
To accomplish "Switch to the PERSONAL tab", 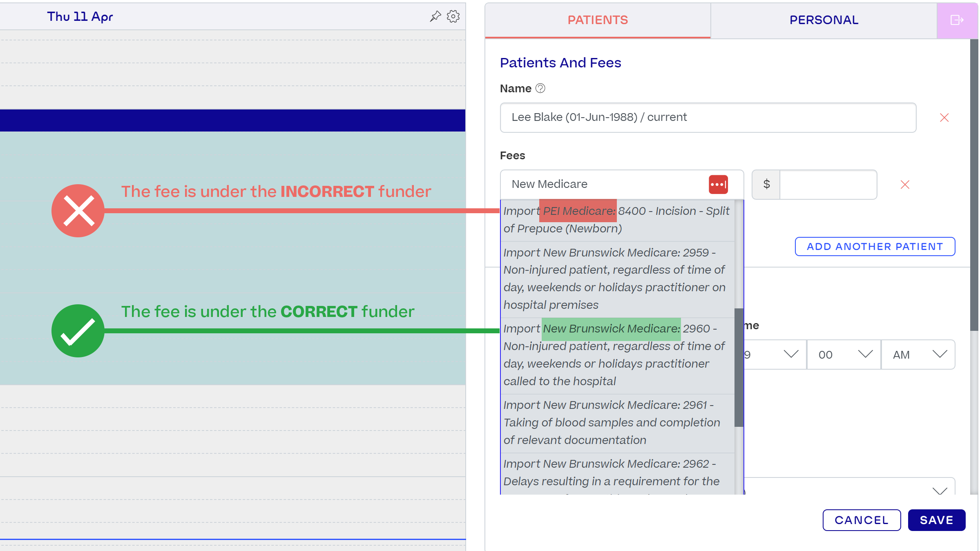I will 824,20.
